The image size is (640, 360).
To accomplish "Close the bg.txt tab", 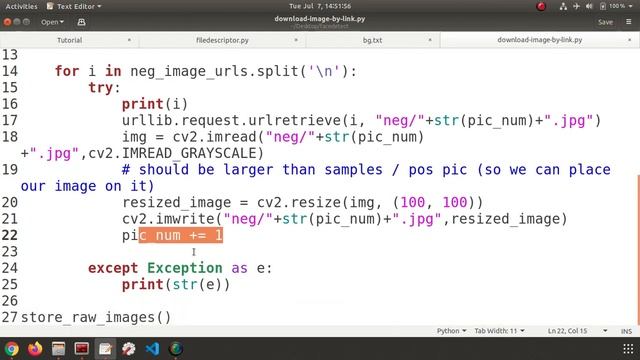I will [430, 40].
